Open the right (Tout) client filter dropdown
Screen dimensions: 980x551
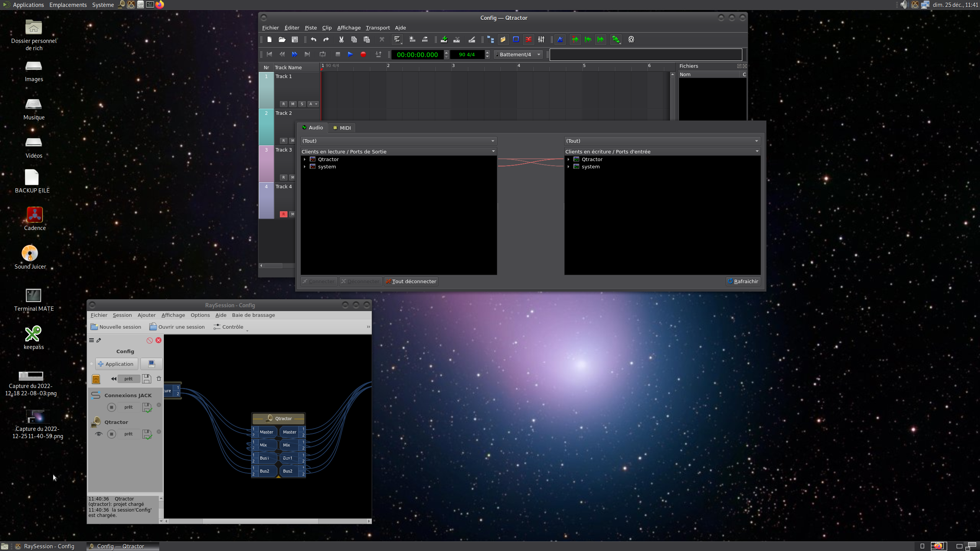click(x=662, y=141)
